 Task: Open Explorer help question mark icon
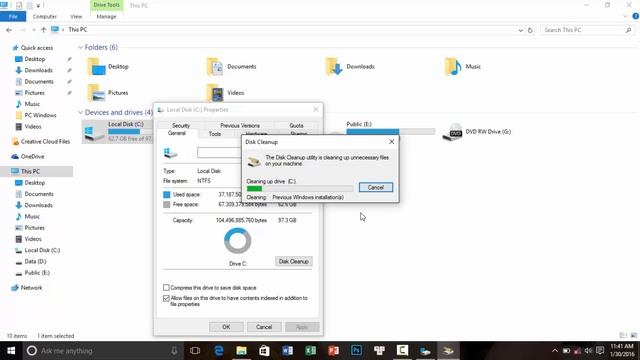click(x=636, y=16)
